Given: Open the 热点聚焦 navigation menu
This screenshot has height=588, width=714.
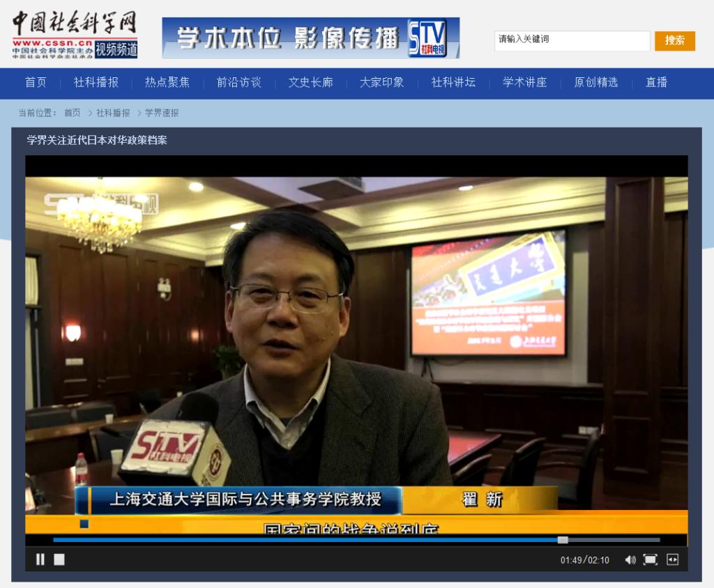Looking at the screenshot, I should click(167, 82).
